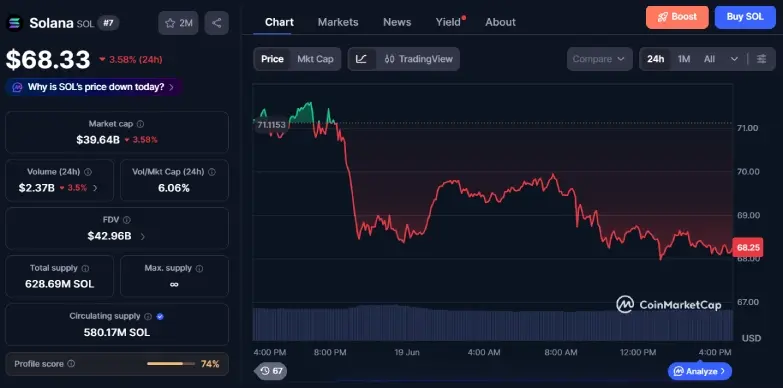This screenshot has height=388, width=783.
Task: Open the Yield tab
Action: (x=448, y=22)
